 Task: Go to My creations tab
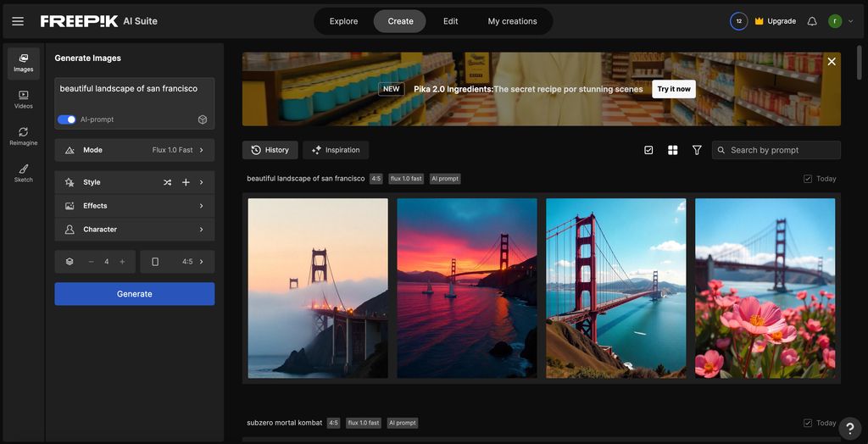tap(512, 21)
